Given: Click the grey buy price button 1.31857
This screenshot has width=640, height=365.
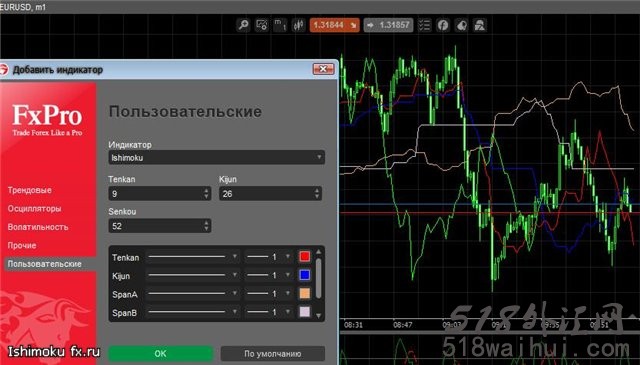Looking at the screenshot, I should [x=388, y=25].
